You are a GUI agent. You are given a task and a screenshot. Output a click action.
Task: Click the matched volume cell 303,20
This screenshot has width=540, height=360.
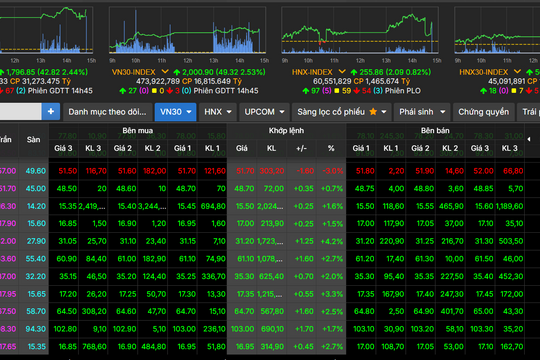point(272,171)
